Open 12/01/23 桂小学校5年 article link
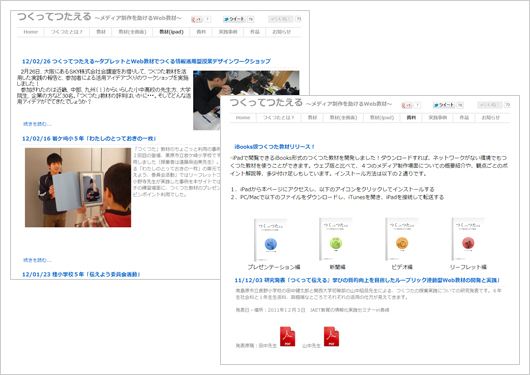 (x=81, y=274)
